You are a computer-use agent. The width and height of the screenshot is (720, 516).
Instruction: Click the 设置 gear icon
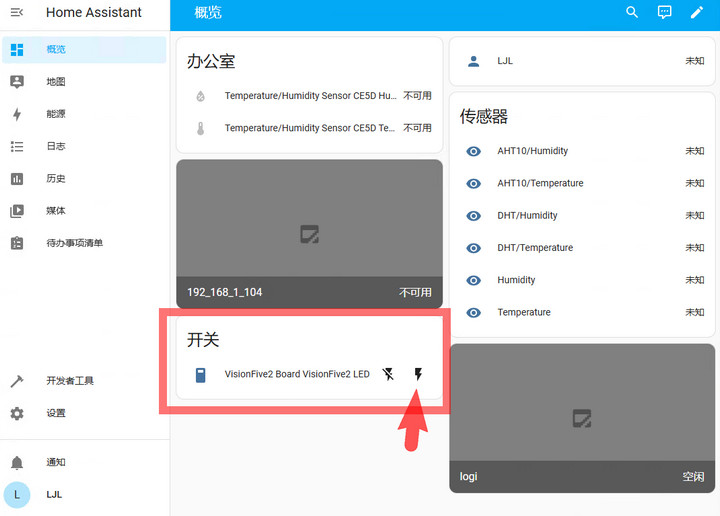tap(17, 413)
